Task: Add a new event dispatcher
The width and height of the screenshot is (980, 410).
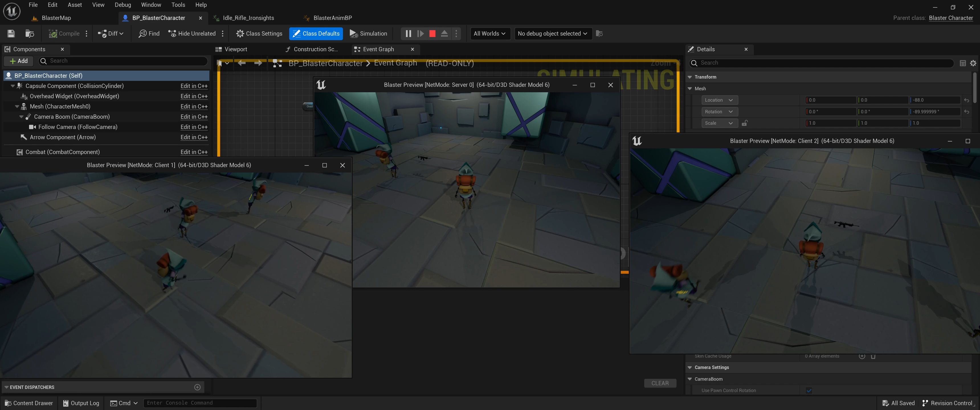Action: point(197,387)
